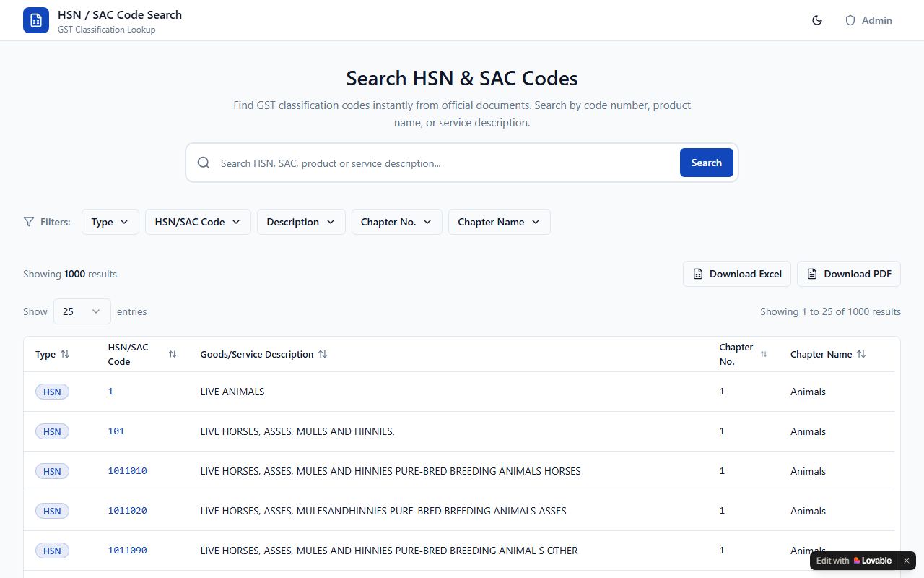Open code 1011010 entry

[127, 471]
